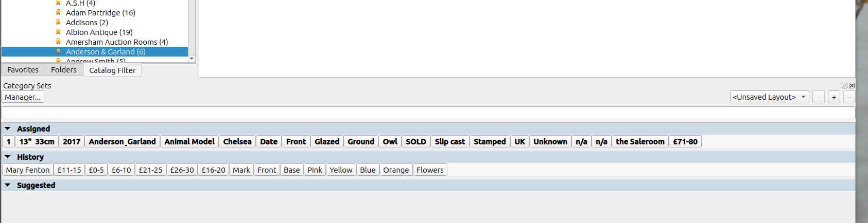
Task: Collapse the Assigned section
Action: pyautogui.click(x=8, y=128)
